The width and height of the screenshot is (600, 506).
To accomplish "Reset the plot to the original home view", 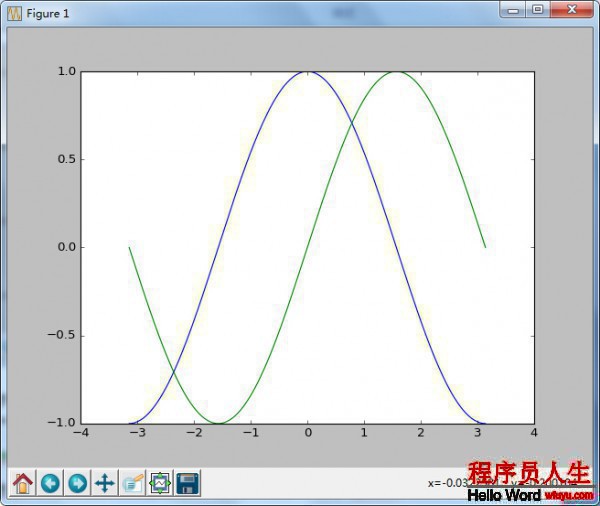I will (23, 483).
